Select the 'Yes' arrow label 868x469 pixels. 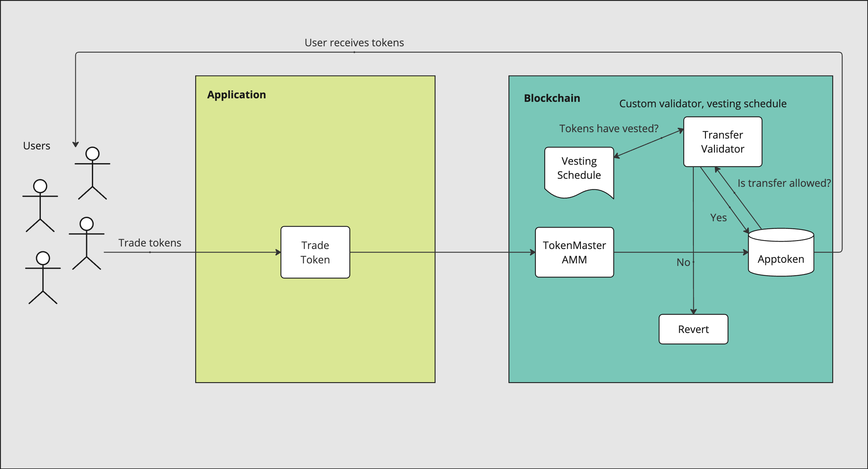coord(718,218)
